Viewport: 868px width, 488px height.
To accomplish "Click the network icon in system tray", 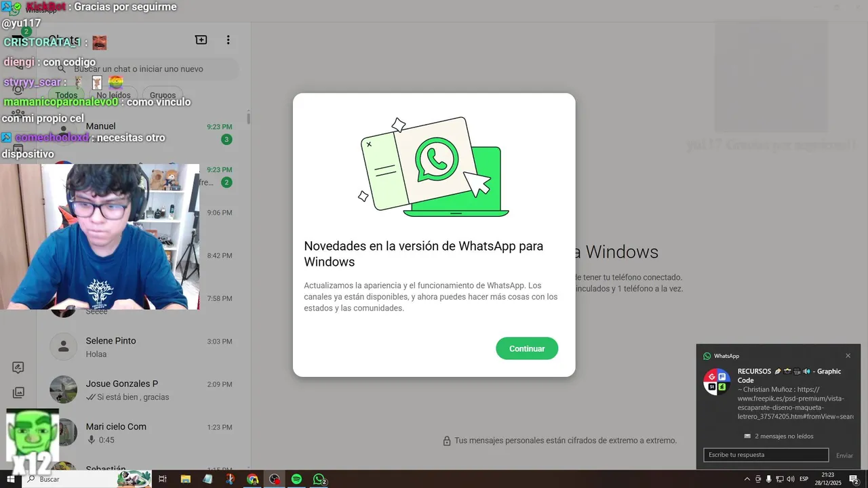I will point(780,479).
